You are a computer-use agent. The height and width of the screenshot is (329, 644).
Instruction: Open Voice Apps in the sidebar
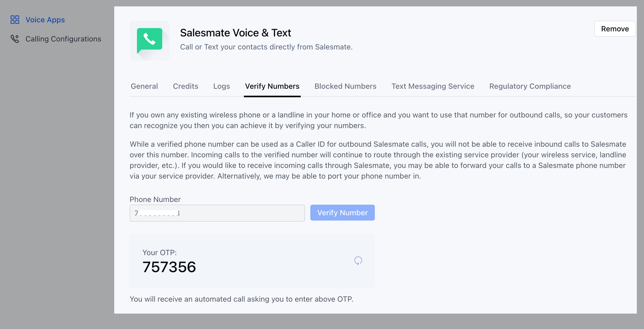(45, 20)
